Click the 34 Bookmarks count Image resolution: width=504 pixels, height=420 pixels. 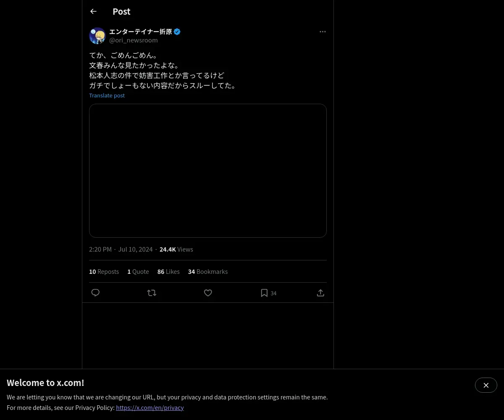pyautogui.click(x=208, y=272)
